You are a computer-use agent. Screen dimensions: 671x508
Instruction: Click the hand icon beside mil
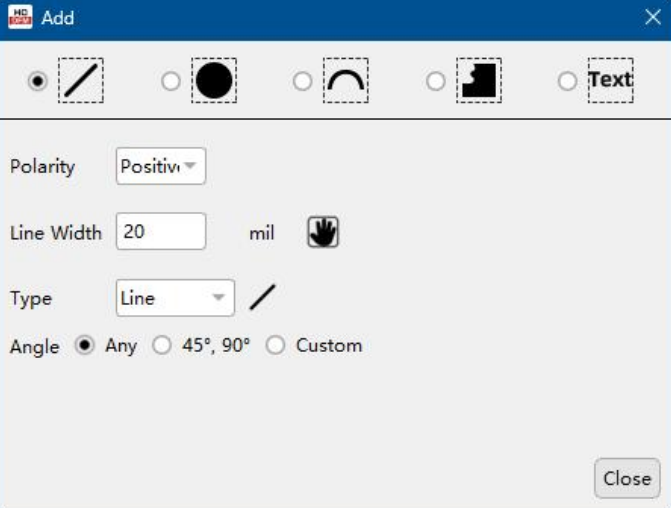323,233
